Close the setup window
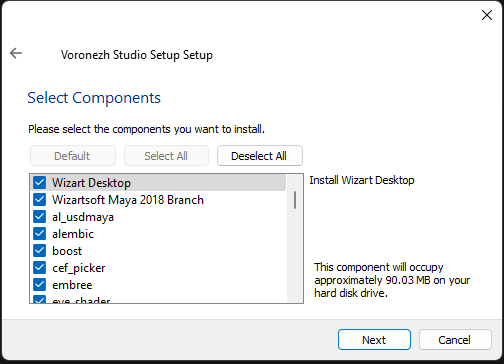 pyautogui.click(x=487, y=15)
